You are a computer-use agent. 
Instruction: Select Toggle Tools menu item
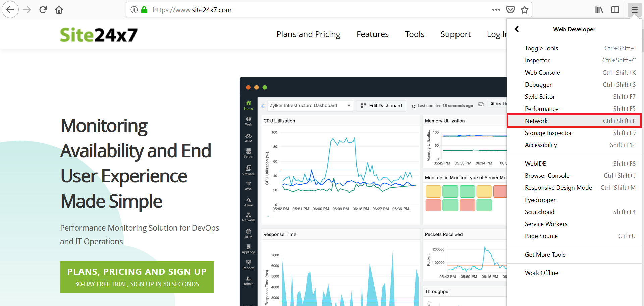click(x=574, y=48)
